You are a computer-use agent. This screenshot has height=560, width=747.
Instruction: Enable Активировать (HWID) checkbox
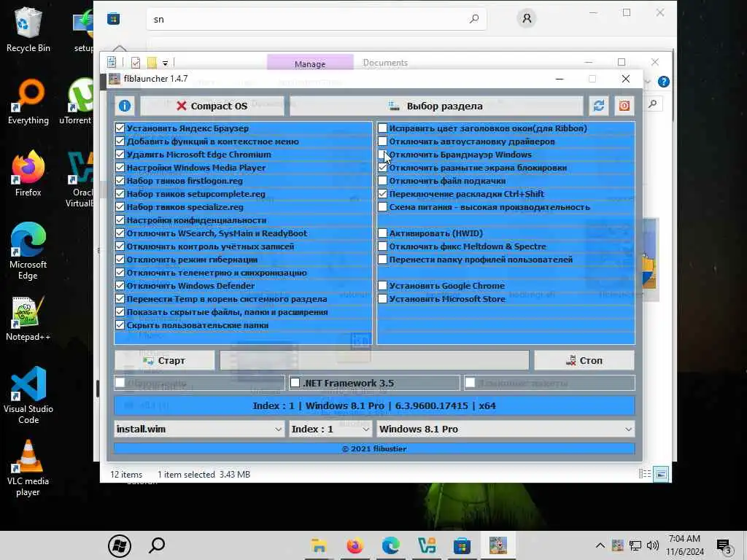click(x=382, y=233)
